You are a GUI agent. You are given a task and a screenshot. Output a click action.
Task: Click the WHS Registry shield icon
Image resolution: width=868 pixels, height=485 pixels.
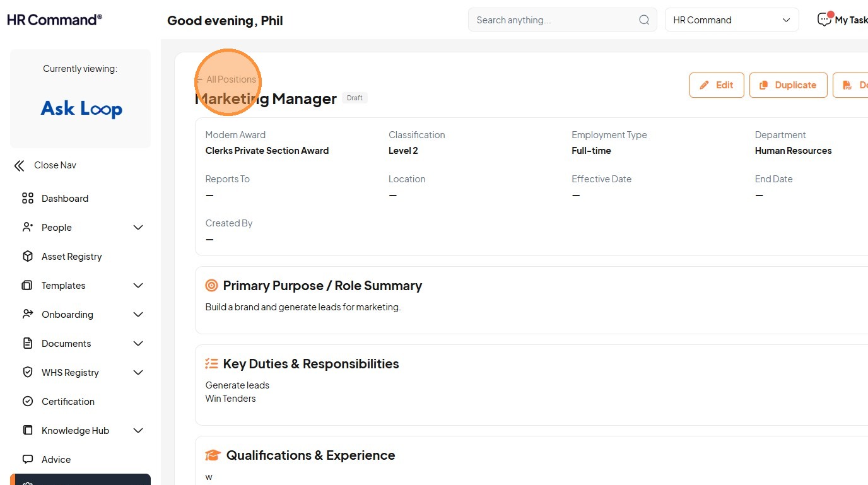point(28,373)
